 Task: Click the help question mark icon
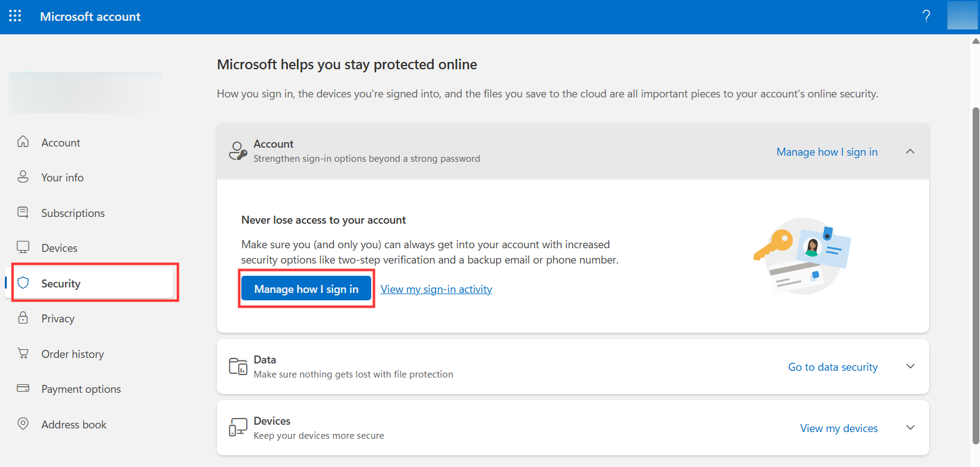tap(926, 16)
